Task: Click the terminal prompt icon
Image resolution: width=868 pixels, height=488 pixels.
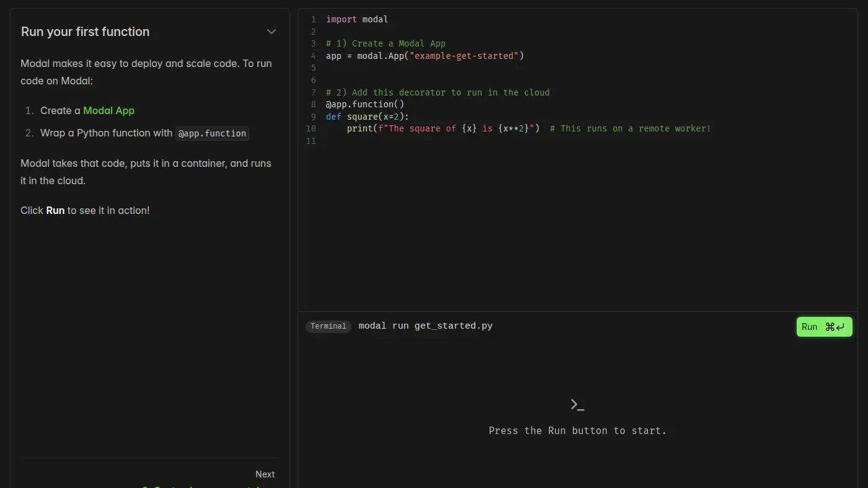Action: coord(577,405)
